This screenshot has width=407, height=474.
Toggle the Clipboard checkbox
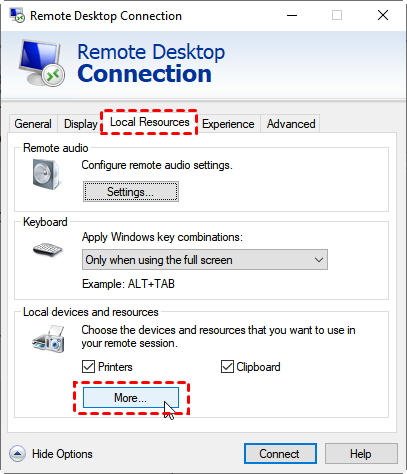227,367
